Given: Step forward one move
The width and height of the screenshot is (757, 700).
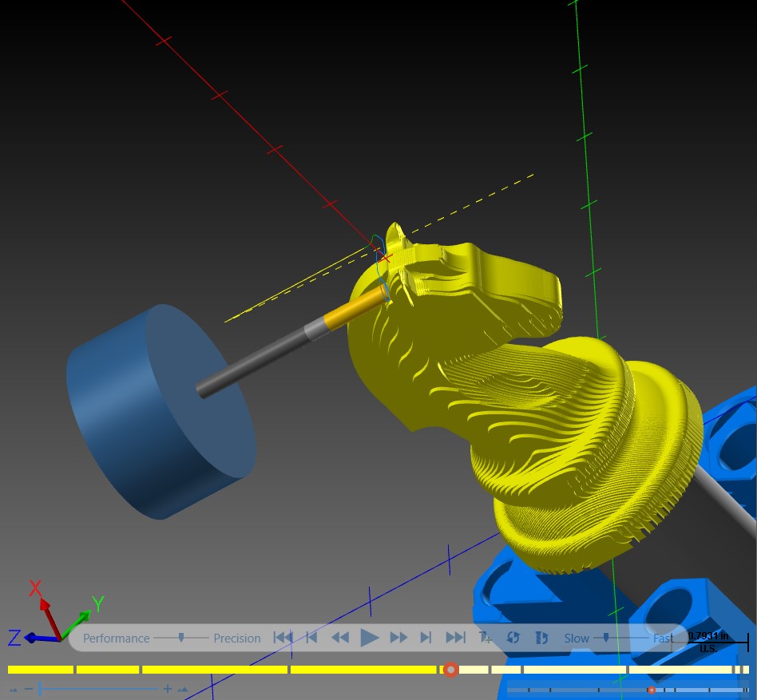Looking at the screenshot, I should pos(426,638).
